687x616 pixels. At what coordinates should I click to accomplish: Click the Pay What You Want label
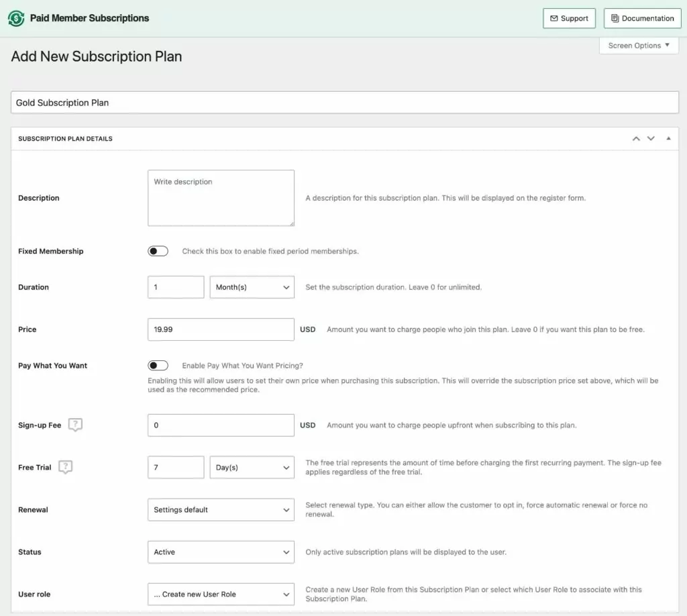52,366
